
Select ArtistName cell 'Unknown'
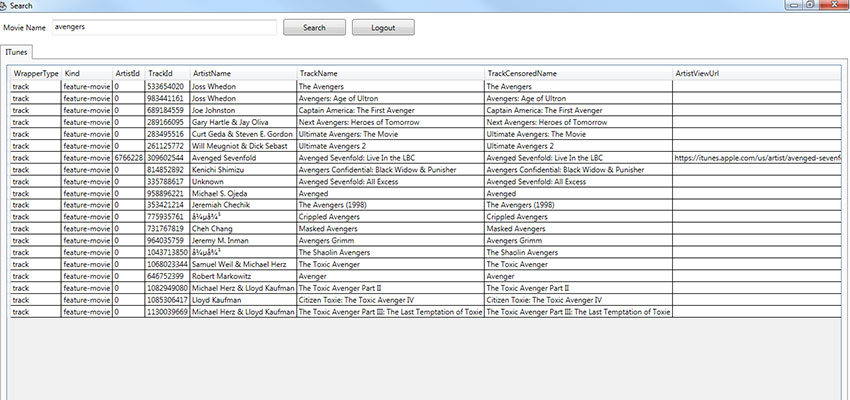[243, 182]
